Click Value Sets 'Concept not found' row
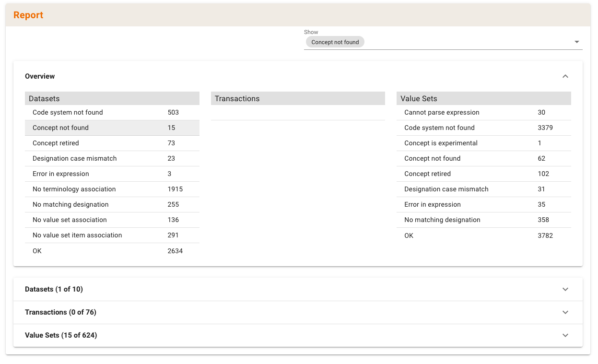598x364 pixels. tap(483, 158)
